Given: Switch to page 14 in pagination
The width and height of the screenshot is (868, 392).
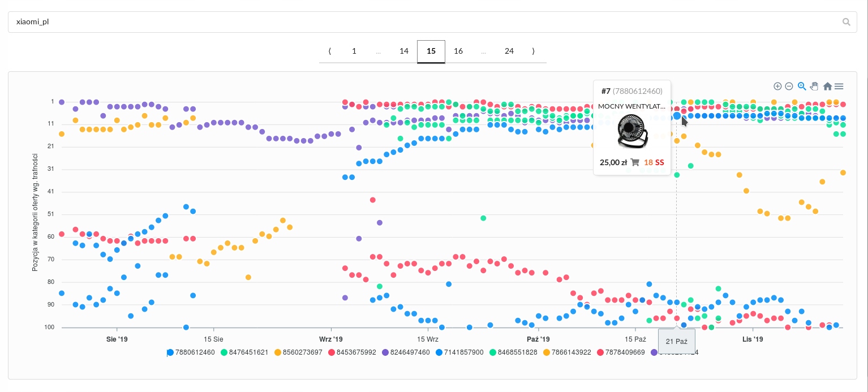Looking at the screenshot, I should (x=404, y=51).
